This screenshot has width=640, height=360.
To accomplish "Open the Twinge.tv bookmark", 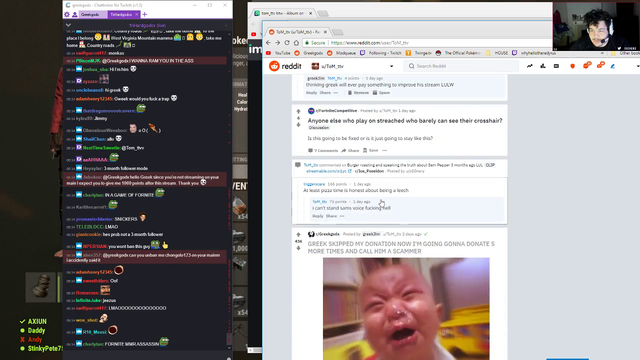I will point(419,53).
